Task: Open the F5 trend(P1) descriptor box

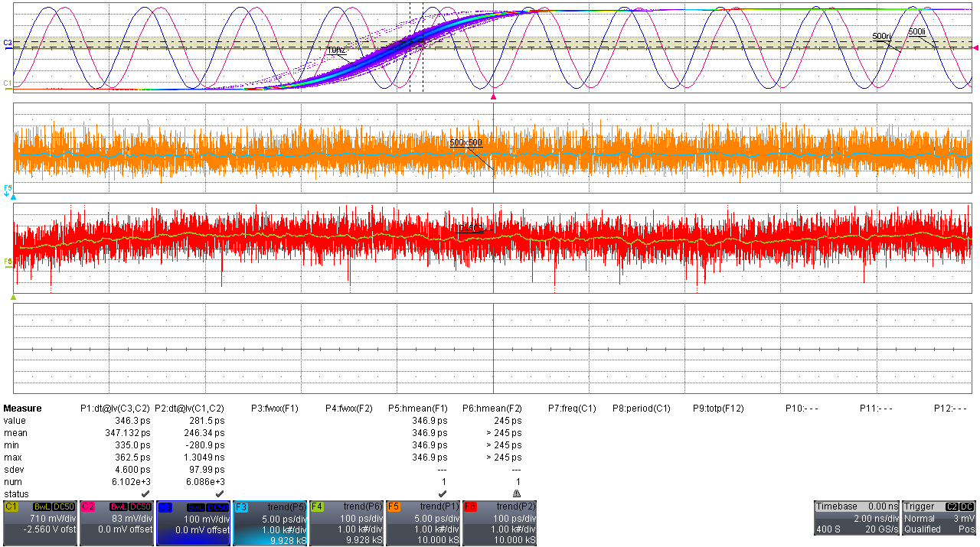Action: (423, 523)
